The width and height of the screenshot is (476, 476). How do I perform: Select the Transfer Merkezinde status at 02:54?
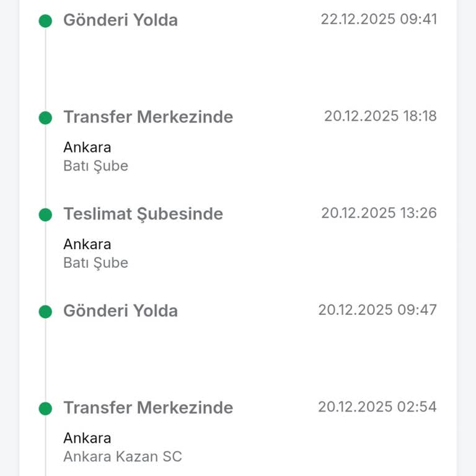pyautogui.click(x=148, y=407)
